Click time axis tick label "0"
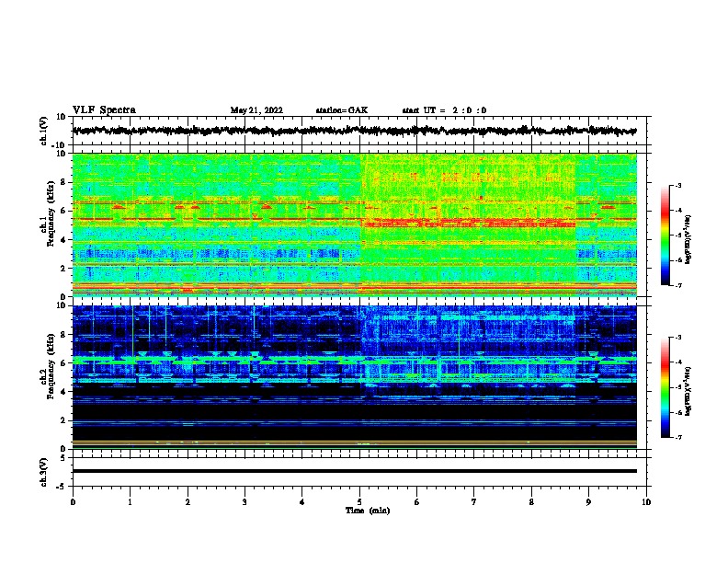Image resolution: width=728 pixels, height=563 pixels. (73, 502)
